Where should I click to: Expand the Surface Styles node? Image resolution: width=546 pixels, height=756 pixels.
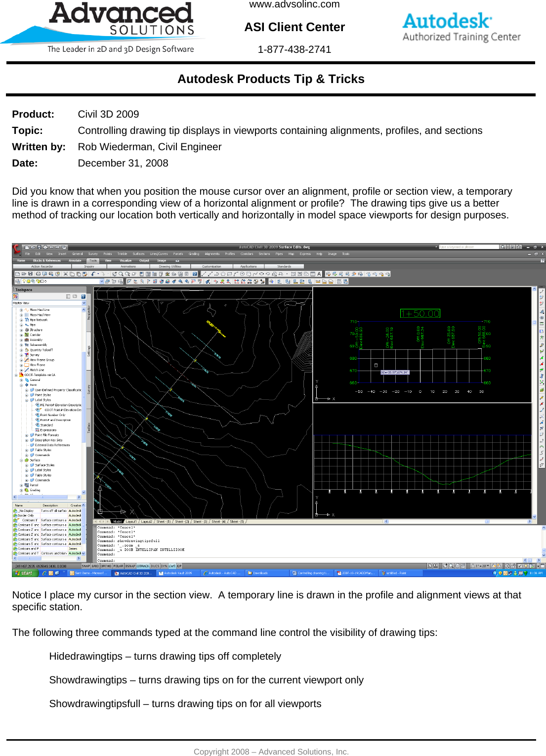click(26, 465)
